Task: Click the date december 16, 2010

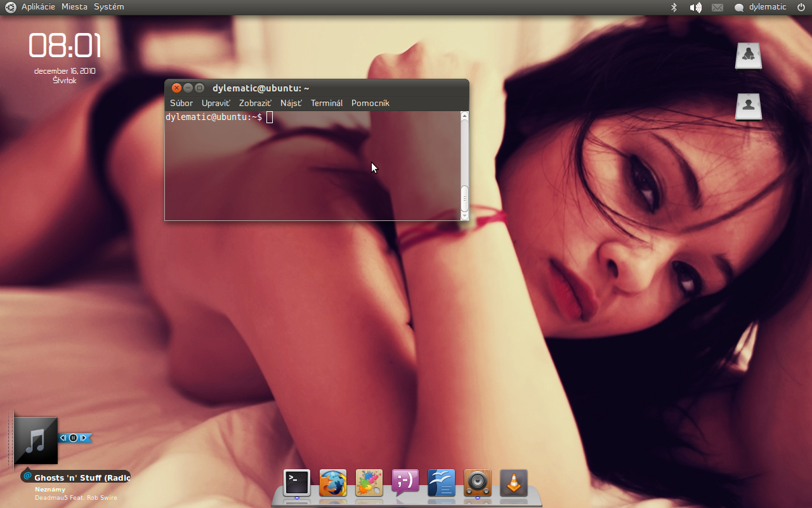Action: [65, 71]
